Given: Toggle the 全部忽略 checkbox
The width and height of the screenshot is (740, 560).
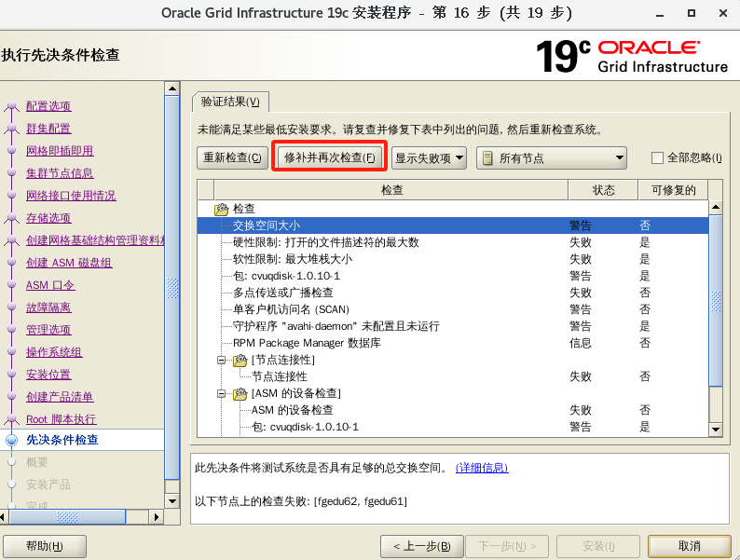Looking at the screenshot, I should pos(657,158).
